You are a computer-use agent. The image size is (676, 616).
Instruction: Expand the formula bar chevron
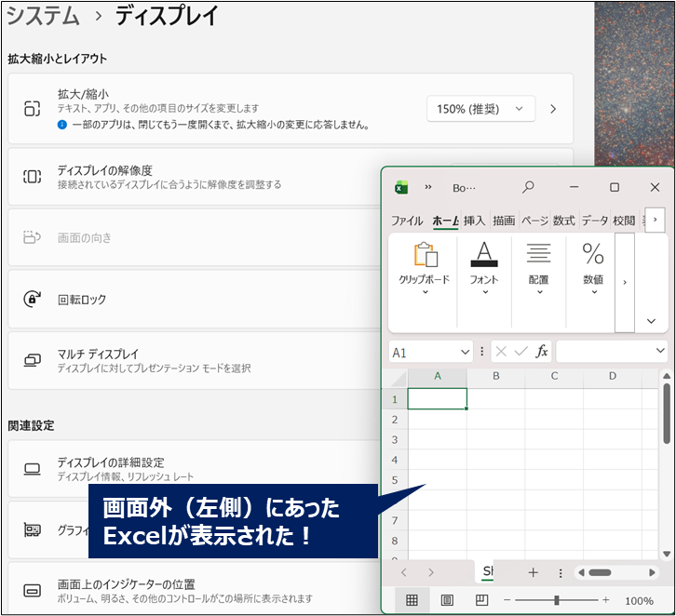tap(660, 351)
